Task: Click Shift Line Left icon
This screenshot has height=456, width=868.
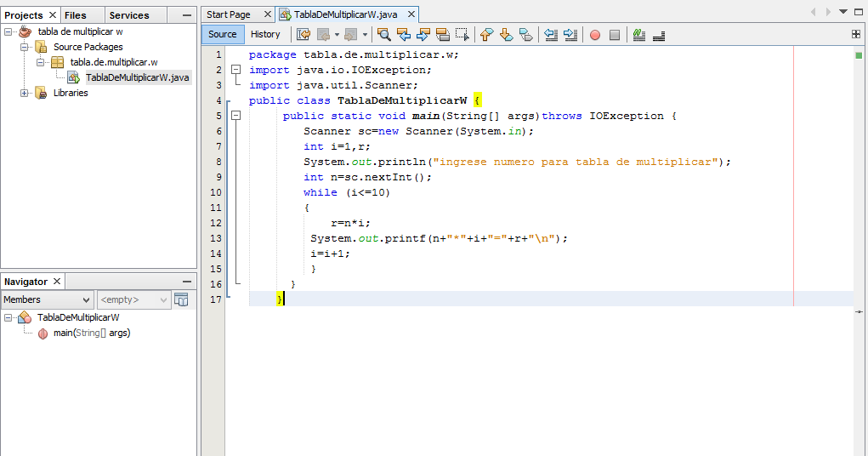Action: pyautogui.click(x=551, y=34)
